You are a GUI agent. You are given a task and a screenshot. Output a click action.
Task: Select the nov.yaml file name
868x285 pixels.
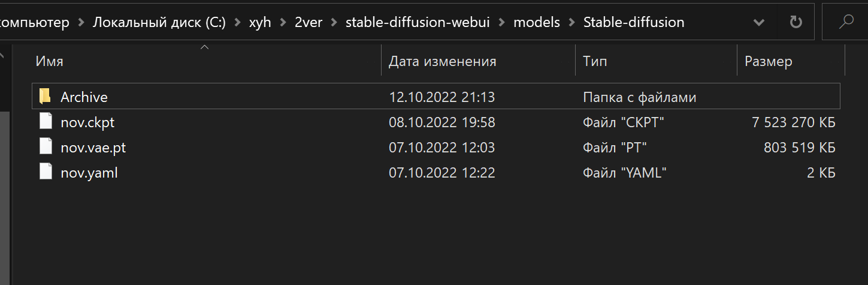(89, 173)
